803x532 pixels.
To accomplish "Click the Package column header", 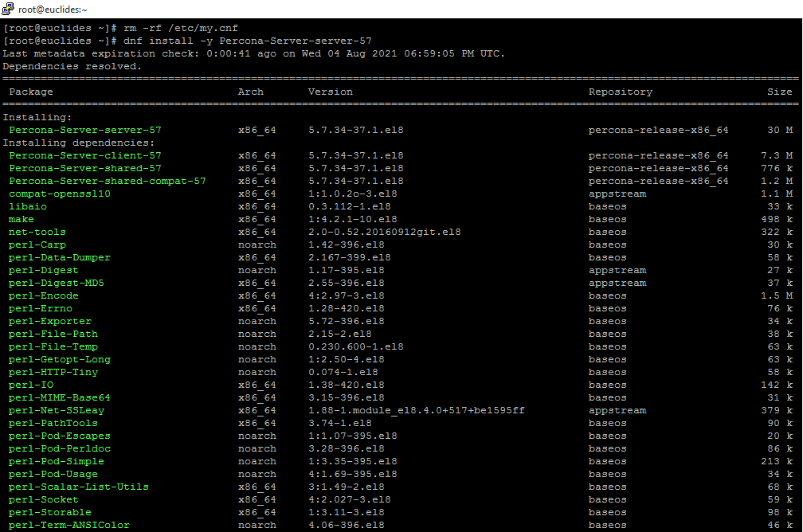I will coord(31,92).
